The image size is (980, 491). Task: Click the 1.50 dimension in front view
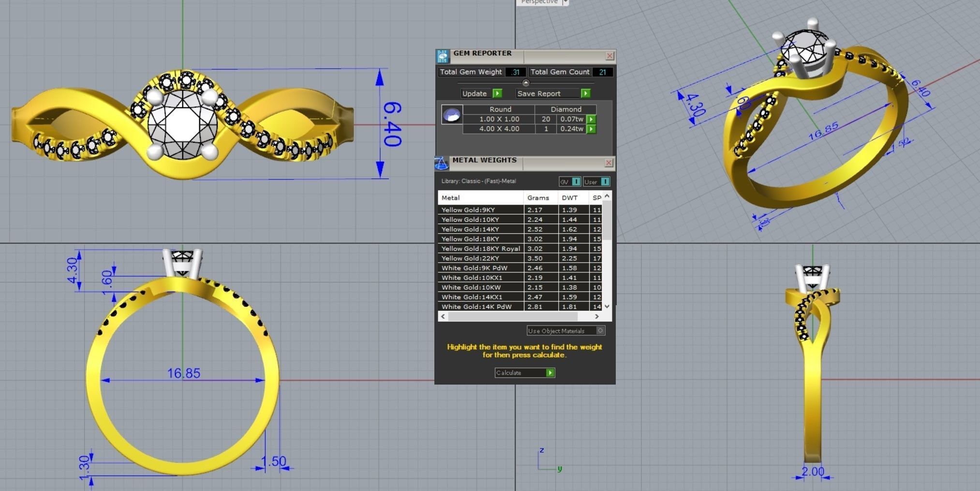[274, 461]
